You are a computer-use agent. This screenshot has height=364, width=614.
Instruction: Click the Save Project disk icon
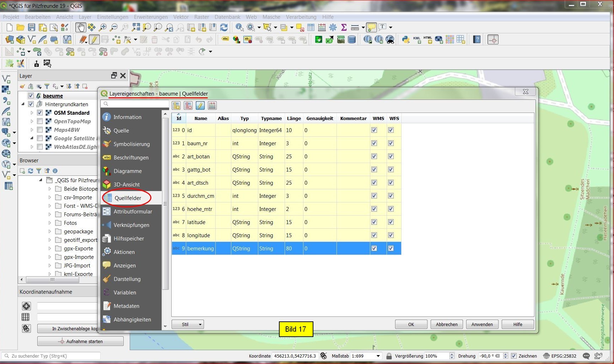[x=32, y=27]
